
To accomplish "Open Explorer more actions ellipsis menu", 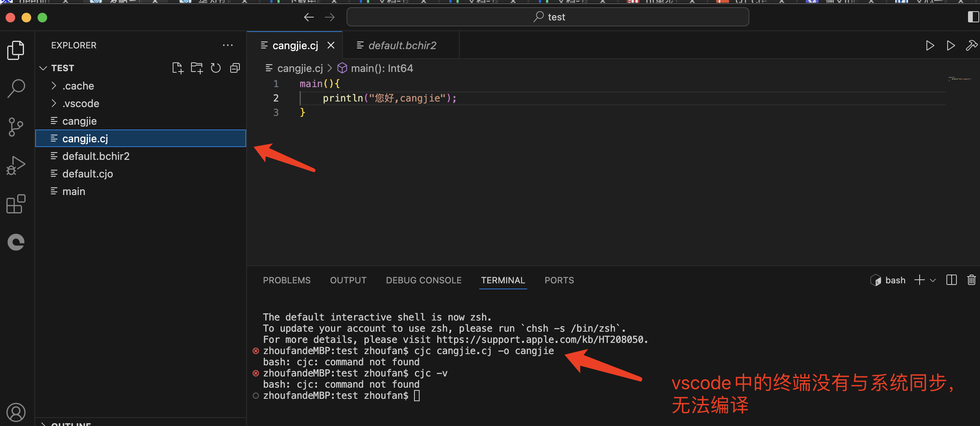I will [x=228, y=45].
